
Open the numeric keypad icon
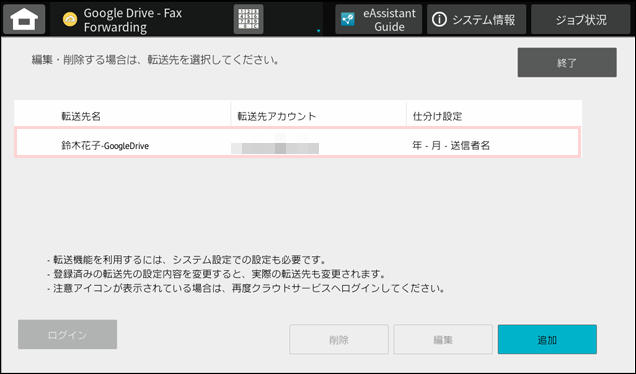coord(248,19)
